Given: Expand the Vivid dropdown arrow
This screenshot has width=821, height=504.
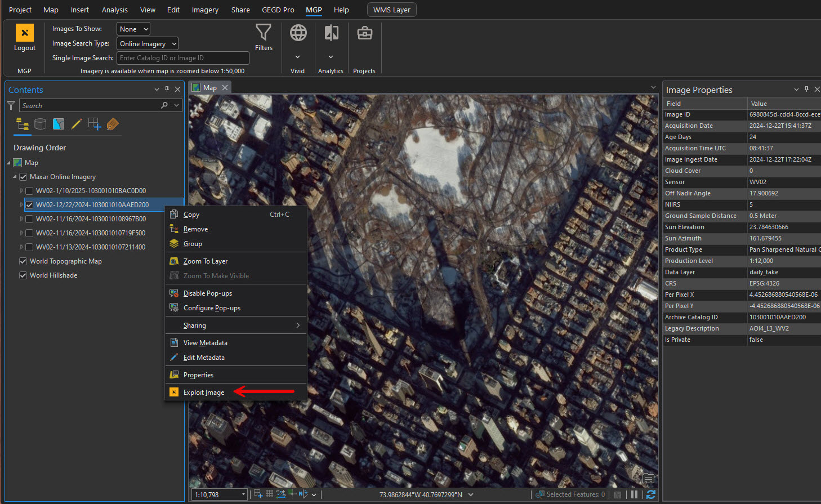Looking at the screenshot, I should [x=298, y=57].
